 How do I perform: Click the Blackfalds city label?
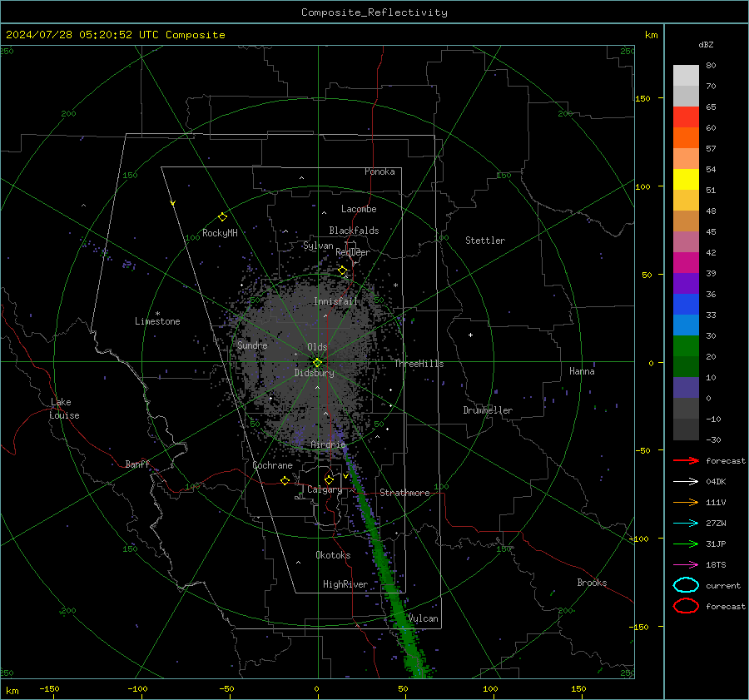354,231
